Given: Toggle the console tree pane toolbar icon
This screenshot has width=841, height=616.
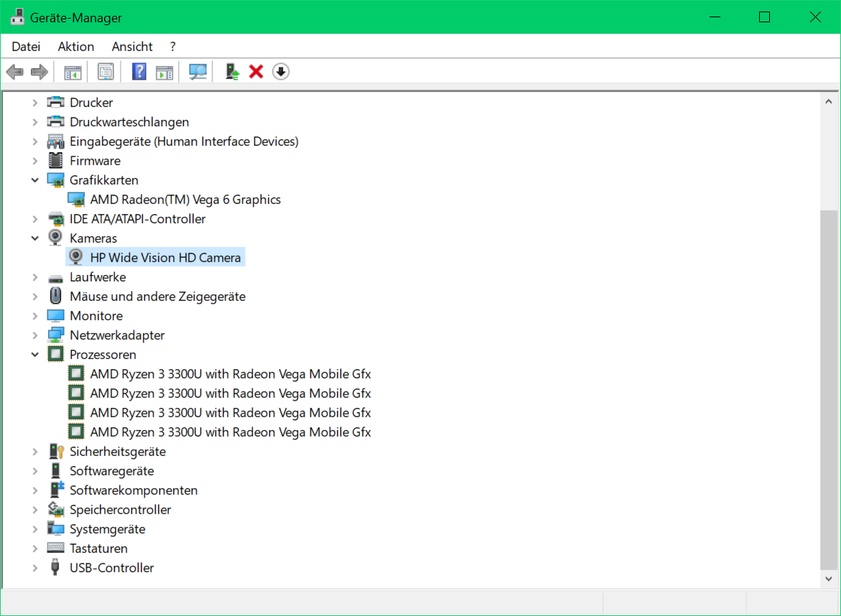Looking at the screenshot, I should (73, 72).
